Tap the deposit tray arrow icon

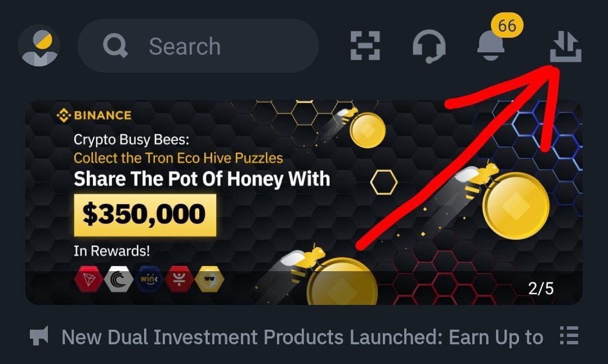[566, 47]
